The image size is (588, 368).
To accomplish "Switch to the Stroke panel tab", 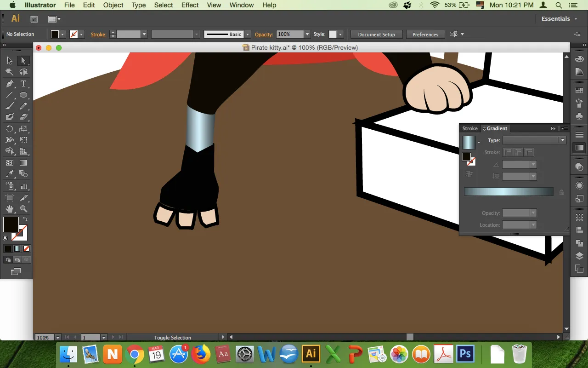I will click(470, 128).
